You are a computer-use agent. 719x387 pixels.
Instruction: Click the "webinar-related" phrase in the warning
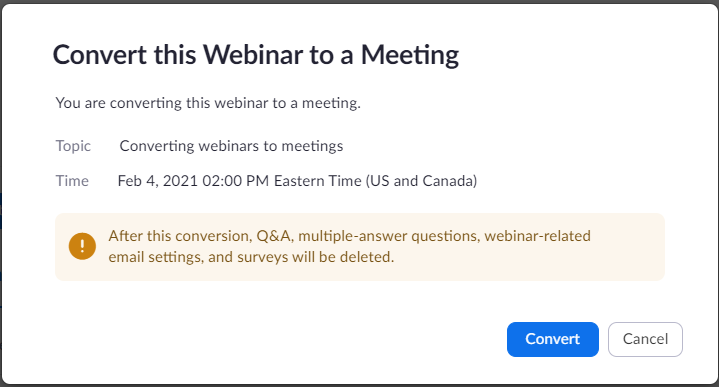pos(538,236)
